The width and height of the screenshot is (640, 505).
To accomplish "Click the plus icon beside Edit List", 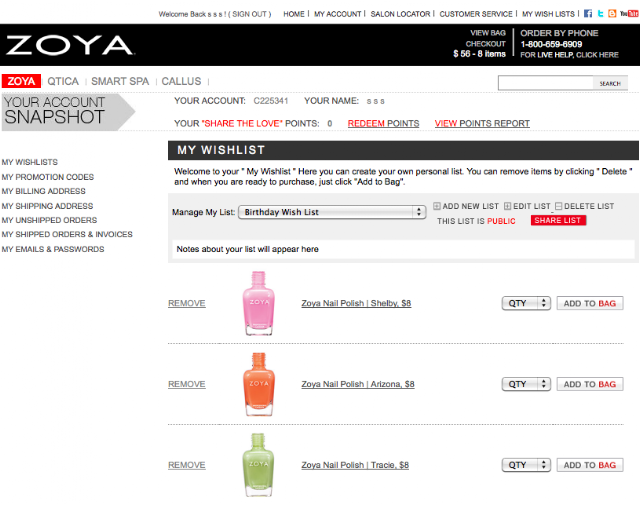I will (507, 206).
